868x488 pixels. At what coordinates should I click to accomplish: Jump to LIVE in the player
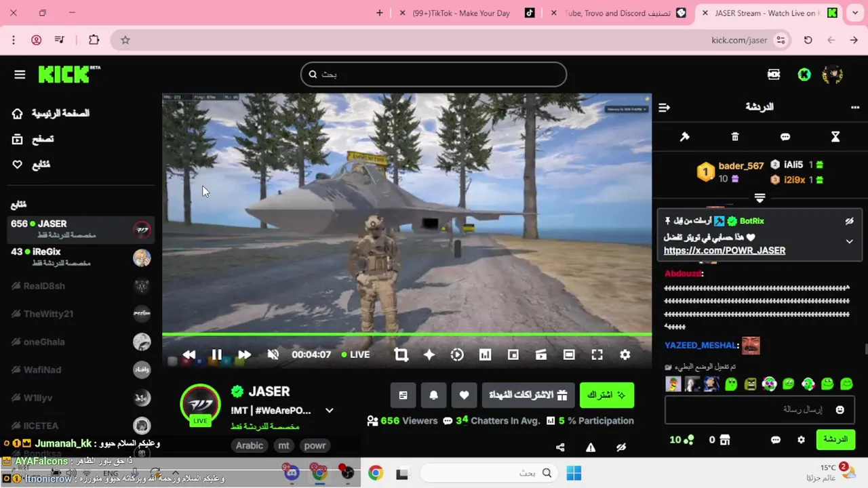[356, 354]
